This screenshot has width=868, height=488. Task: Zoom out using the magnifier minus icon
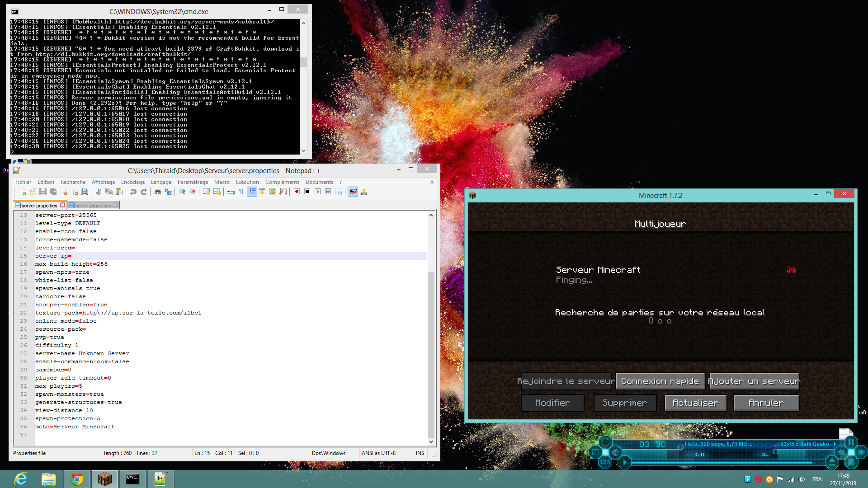tap(193, 192)
